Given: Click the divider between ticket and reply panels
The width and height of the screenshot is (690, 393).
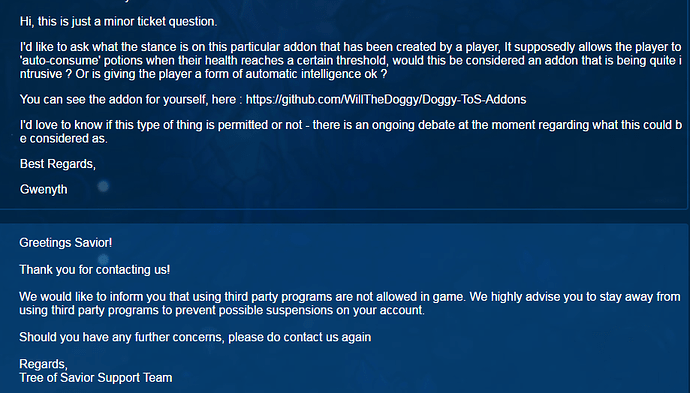Looking at the screenshot, I should (x=343, y=216).
